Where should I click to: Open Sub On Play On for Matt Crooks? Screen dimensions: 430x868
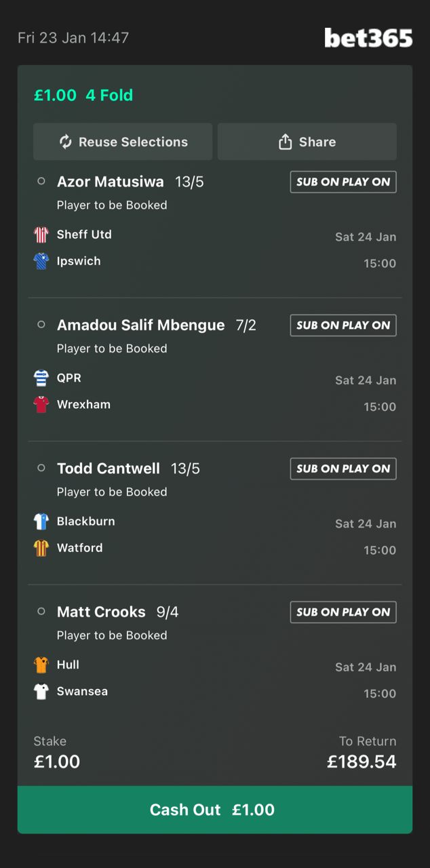[343, 612]
